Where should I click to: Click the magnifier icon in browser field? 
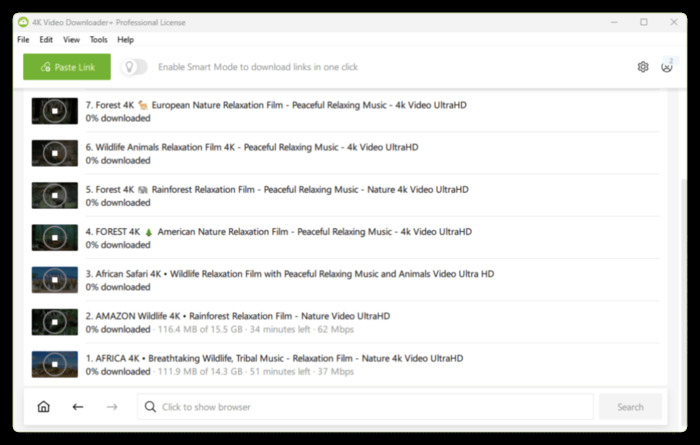pos(150,407)
